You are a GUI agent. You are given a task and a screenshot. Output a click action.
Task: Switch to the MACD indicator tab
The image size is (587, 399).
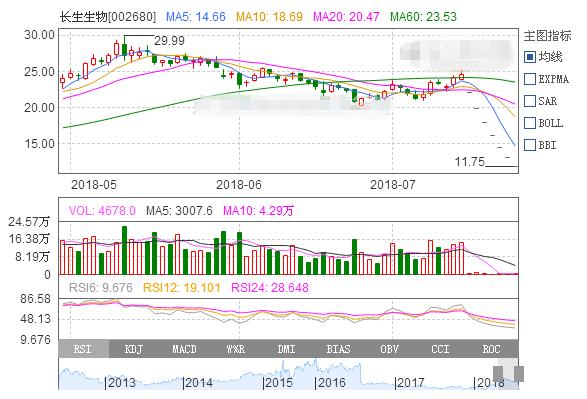(185, 349)
